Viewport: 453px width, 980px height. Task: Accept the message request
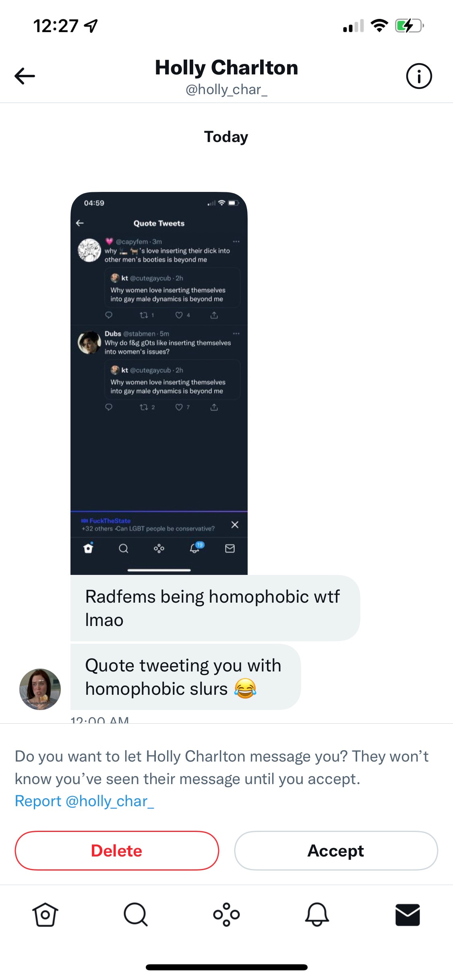(336, 850)
